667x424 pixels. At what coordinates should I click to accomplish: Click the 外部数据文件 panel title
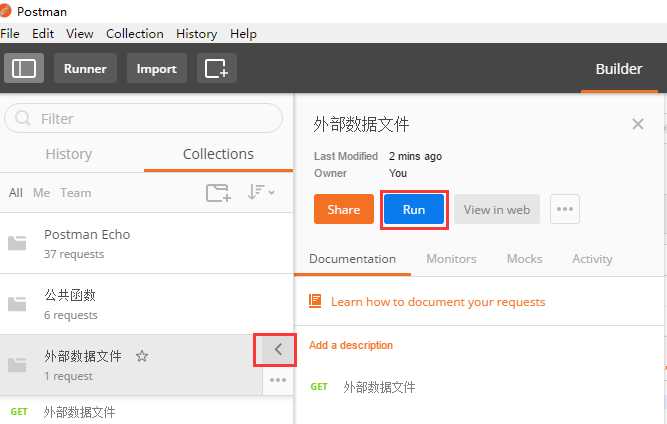(x=361, y=125)
